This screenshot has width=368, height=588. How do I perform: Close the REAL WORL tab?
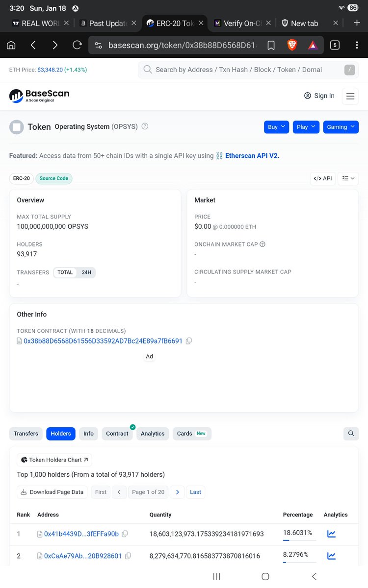67,23
